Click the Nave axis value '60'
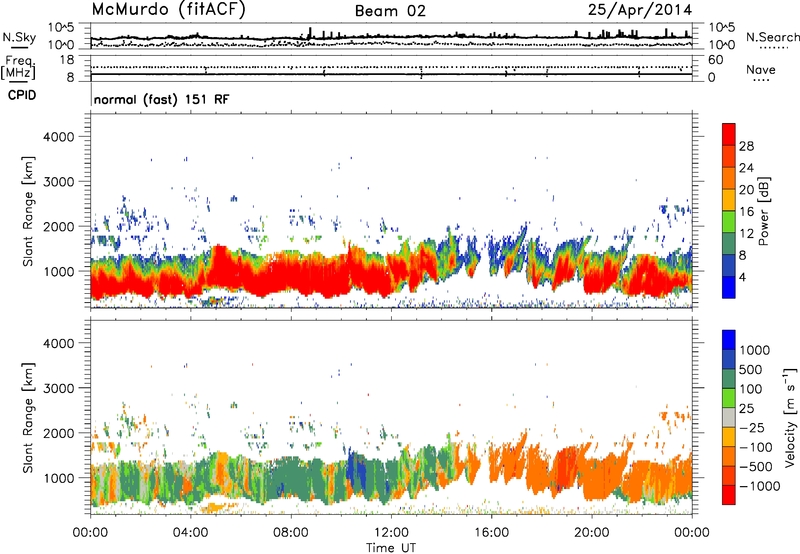 click(x=715, y=60)
